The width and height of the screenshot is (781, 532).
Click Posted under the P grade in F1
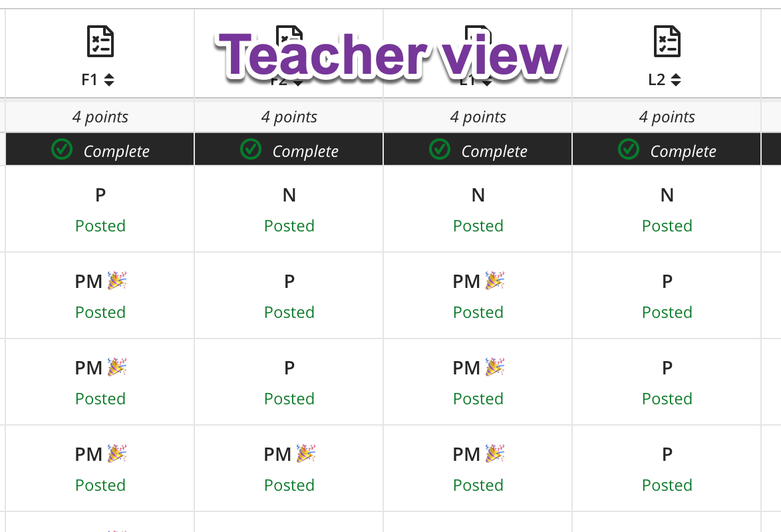[100, 225]
